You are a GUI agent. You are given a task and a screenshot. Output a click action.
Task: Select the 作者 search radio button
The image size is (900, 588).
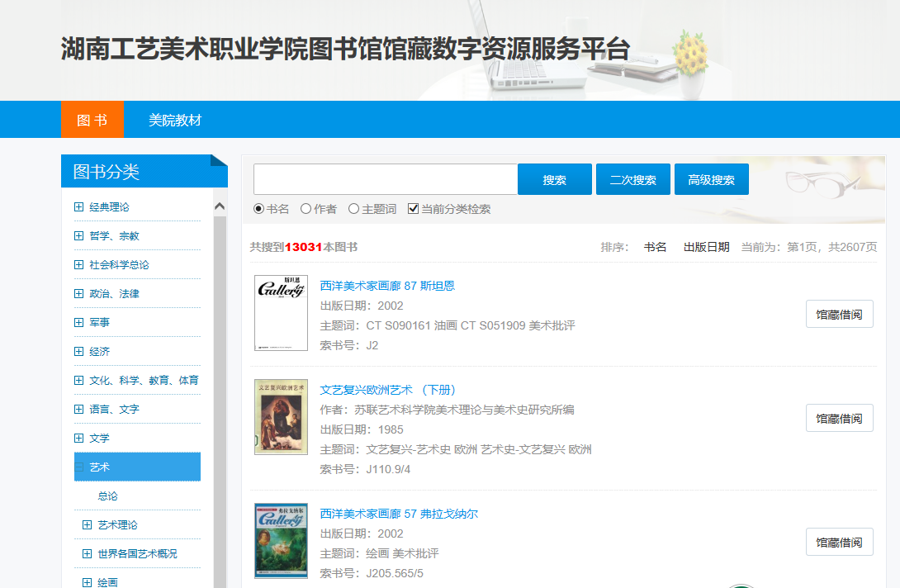pyautogui.click(x=306, y=209)
